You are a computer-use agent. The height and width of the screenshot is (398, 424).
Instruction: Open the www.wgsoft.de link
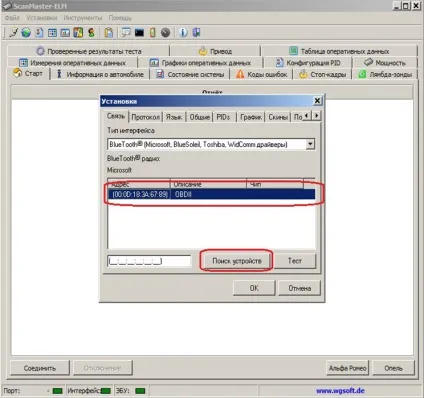tap(340, 390)
